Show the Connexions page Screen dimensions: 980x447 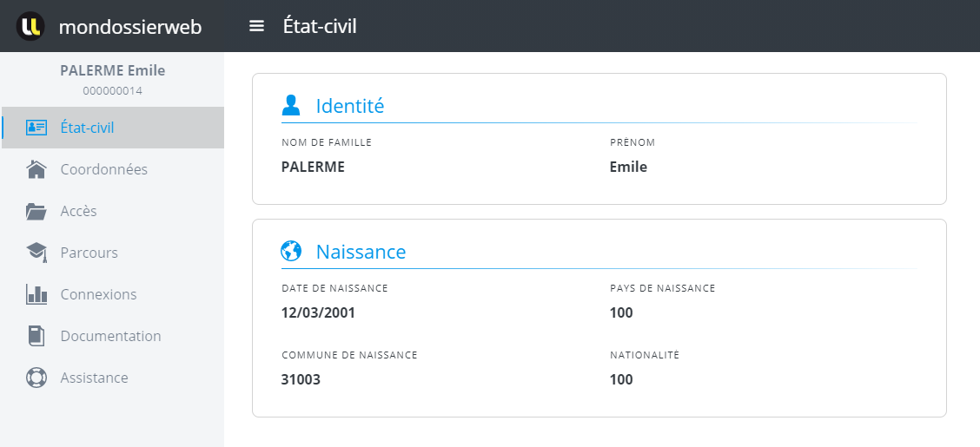point(98,294)
